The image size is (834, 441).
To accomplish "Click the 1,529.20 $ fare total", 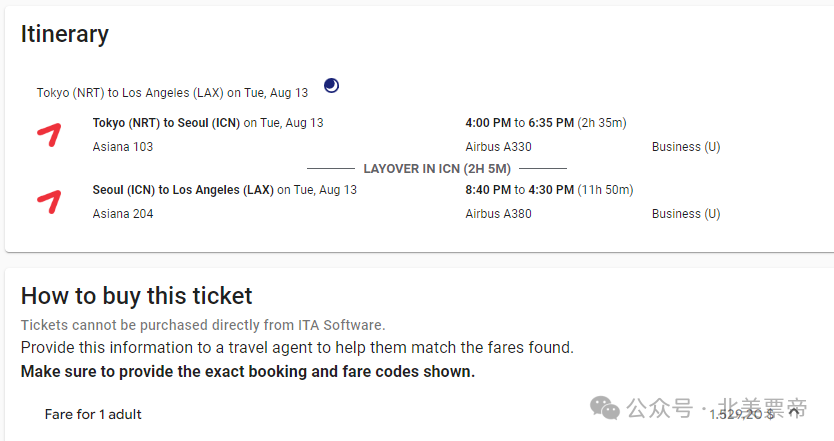I will tap(741, 414).
